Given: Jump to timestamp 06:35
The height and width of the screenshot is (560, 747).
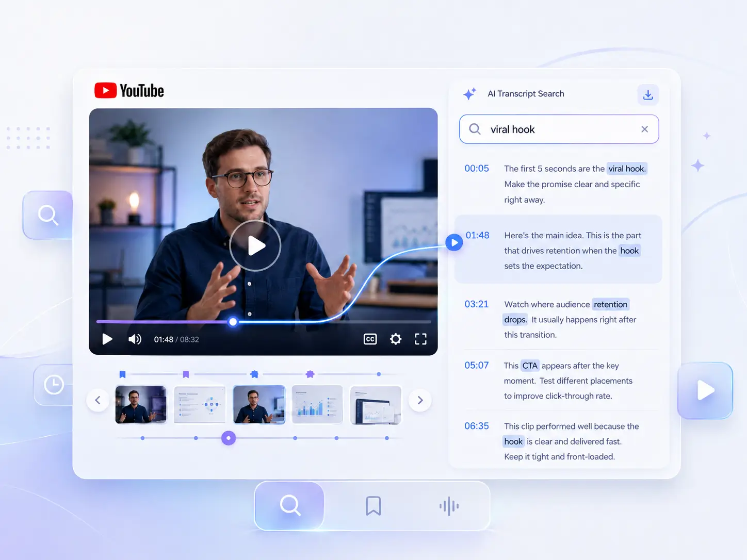Looking at the screenshot, I should click(476, 426).
